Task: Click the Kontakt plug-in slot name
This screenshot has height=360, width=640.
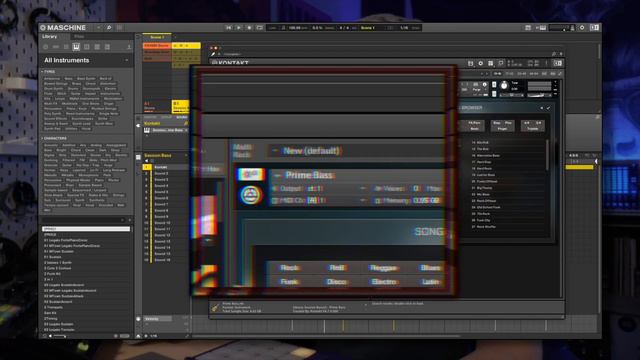Action: pyautogui.click(x=153, y=123)
